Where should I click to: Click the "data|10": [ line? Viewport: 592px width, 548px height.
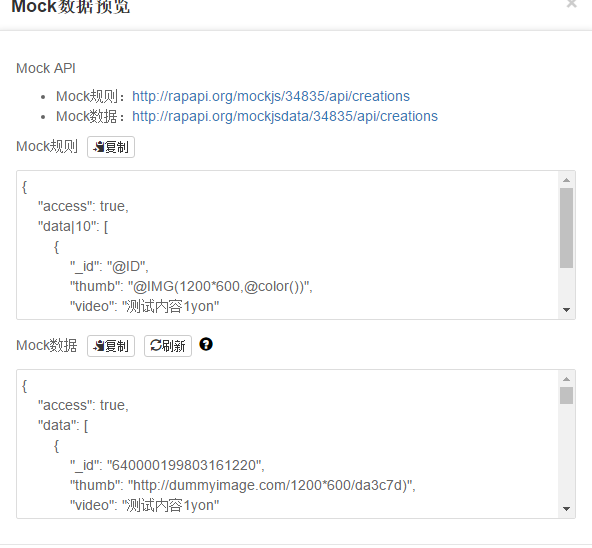[x=73, y=227]
